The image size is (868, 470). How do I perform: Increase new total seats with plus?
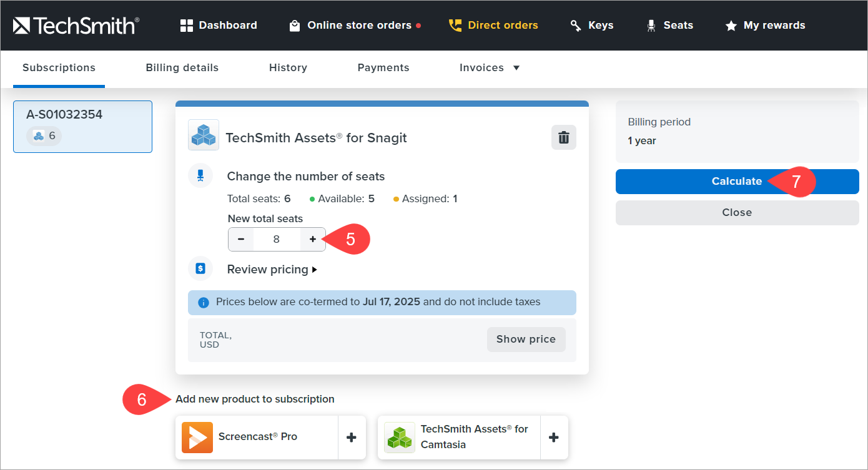[313, 239]
